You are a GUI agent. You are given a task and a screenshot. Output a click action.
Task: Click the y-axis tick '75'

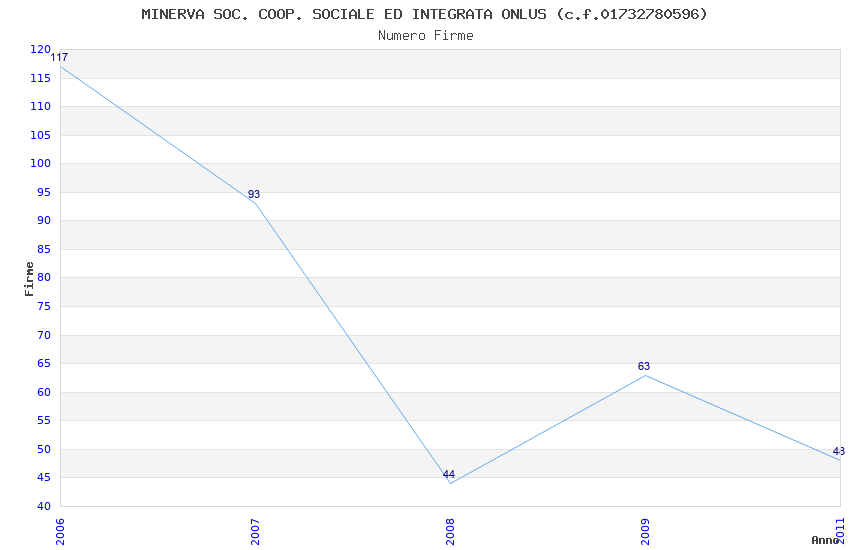[x=44, y=306]
